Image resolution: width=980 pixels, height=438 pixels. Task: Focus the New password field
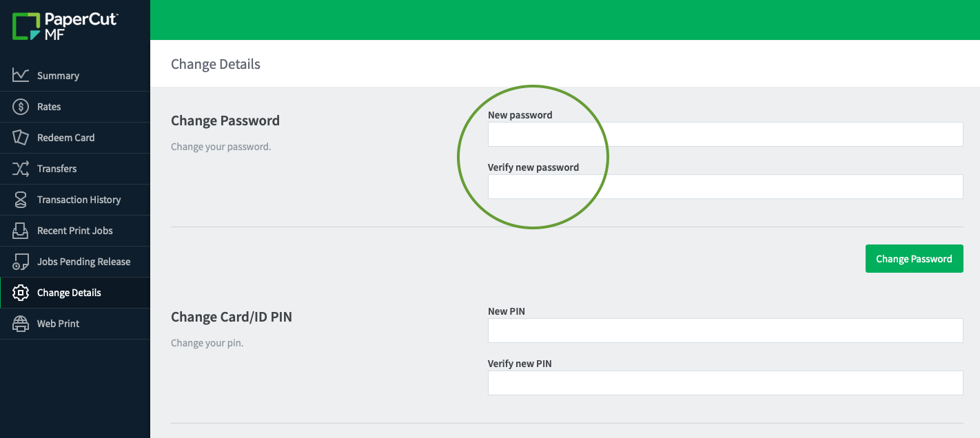(725, 134)
